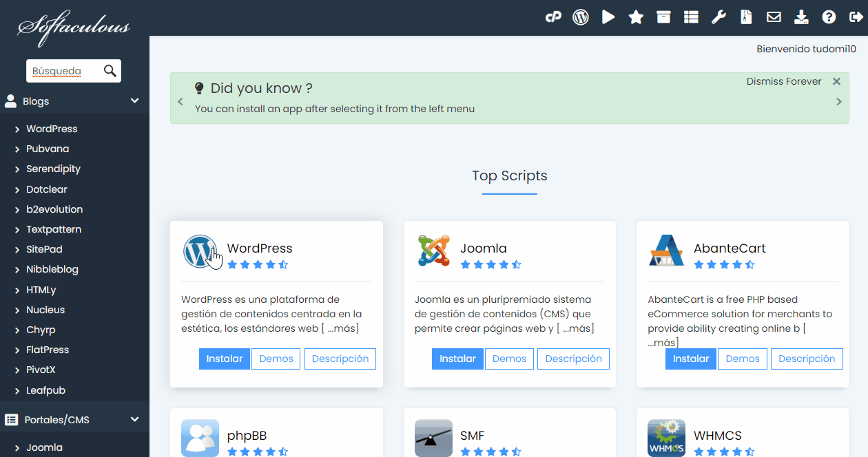The image size is (868, 457).
Task: Click the "Top Scripts" heading
Action: [510, 176]
